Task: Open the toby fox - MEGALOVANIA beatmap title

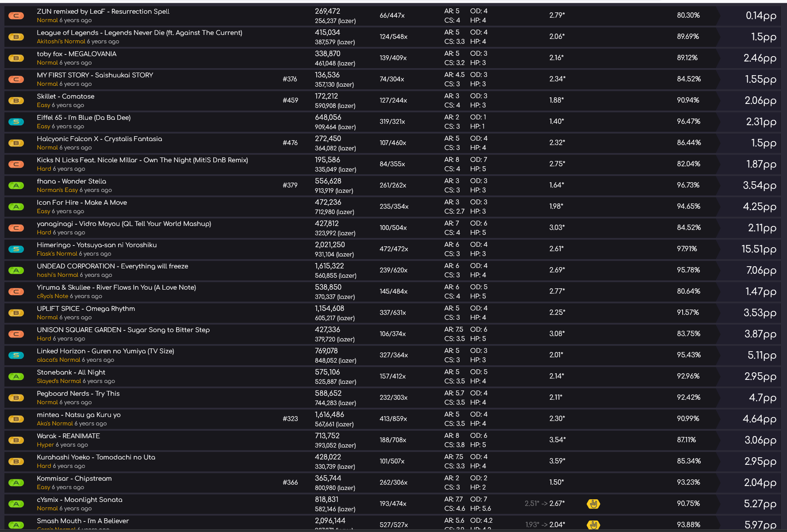Action: pos(77,54)
